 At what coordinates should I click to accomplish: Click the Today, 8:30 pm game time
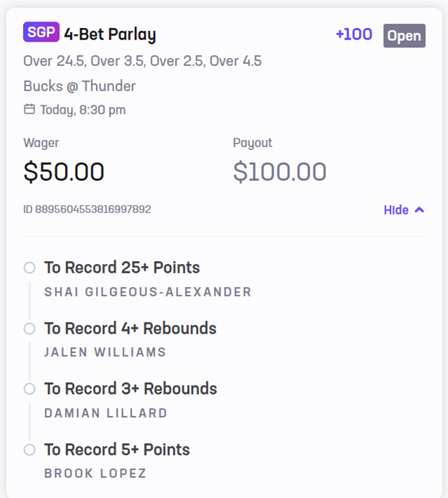83,110
